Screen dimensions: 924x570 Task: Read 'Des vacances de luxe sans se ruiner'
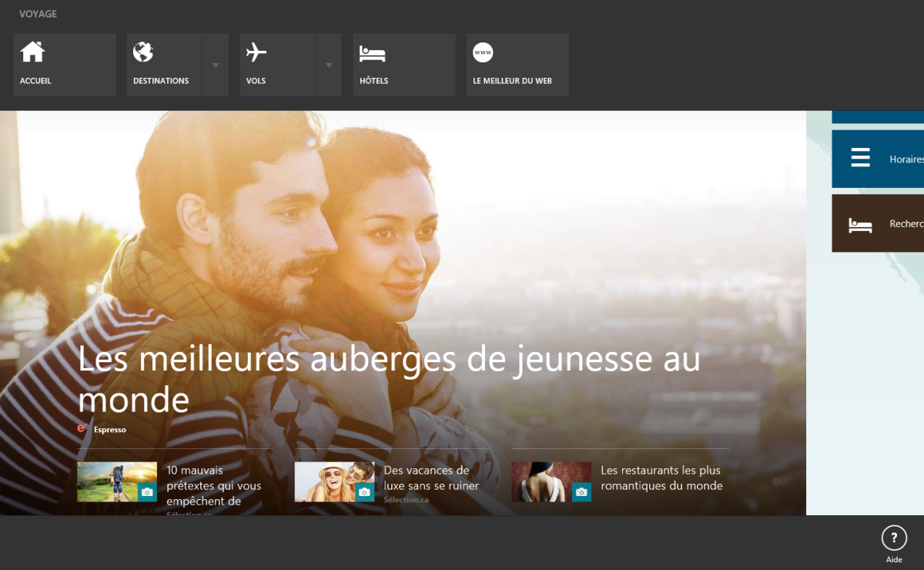pos(431,478)
